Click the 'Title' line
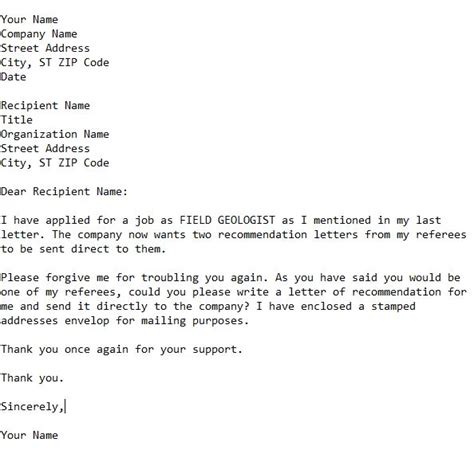Screen dimensions: 474x450 pyautogui.click(x=17, y=120)
